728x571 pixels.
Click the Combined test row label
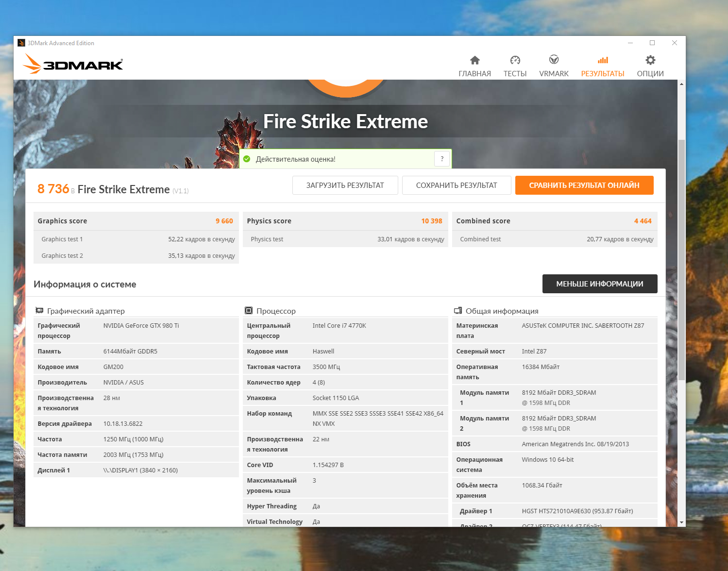click(x=480, y=239)
